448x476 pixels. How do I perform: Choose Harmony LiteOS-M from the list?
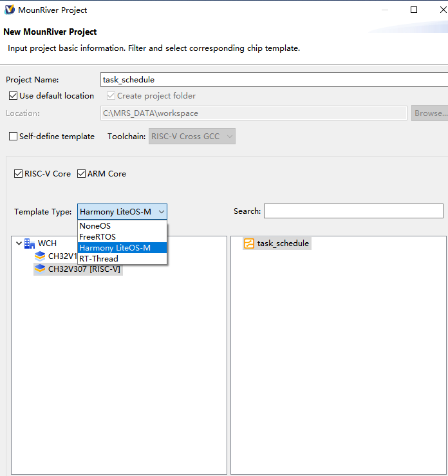pos(122,248)
